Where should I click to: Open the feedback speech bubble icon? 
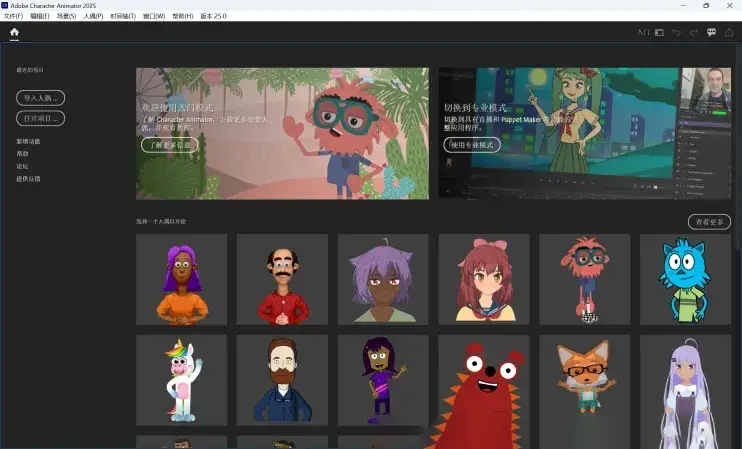(711, 33)
